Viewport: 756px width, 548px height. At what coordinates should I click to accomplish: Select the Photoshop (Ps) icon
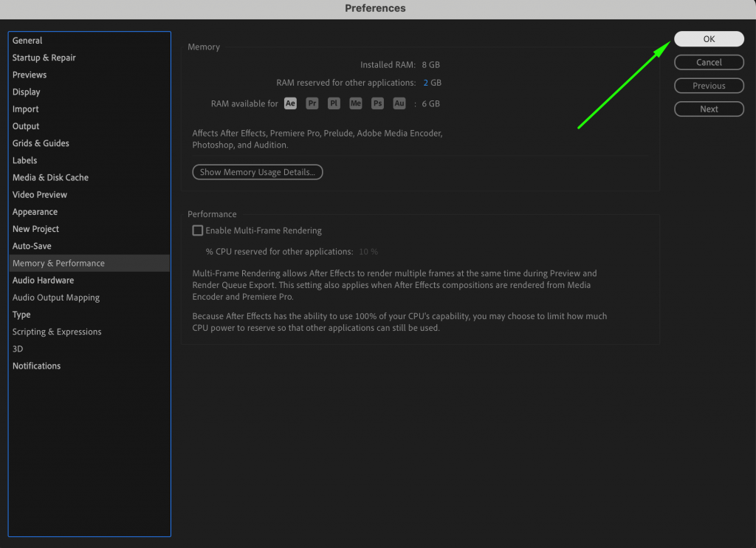[377, 103]
